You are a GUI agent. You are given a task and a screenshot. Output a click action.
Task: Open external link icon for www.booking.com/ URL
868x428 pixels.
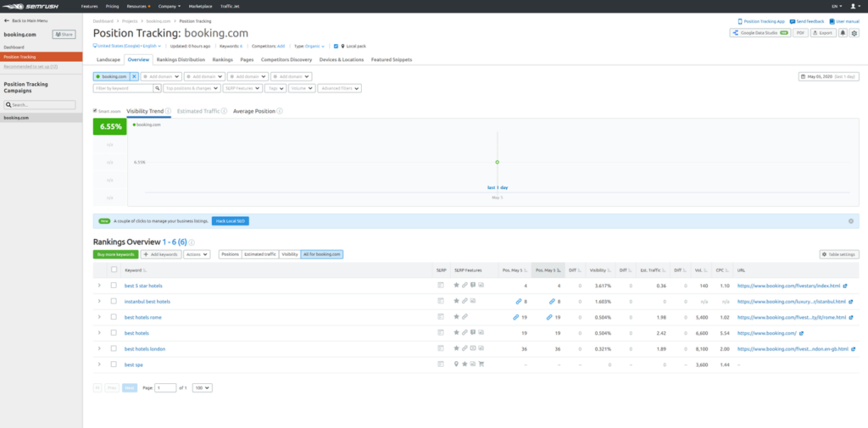801,333
